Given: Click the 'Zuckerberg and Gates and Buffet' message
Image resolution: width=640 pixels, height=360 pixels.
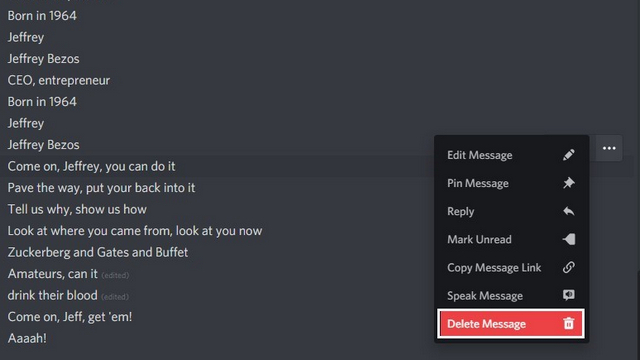Looking at the screenshot, I should 98,252.
